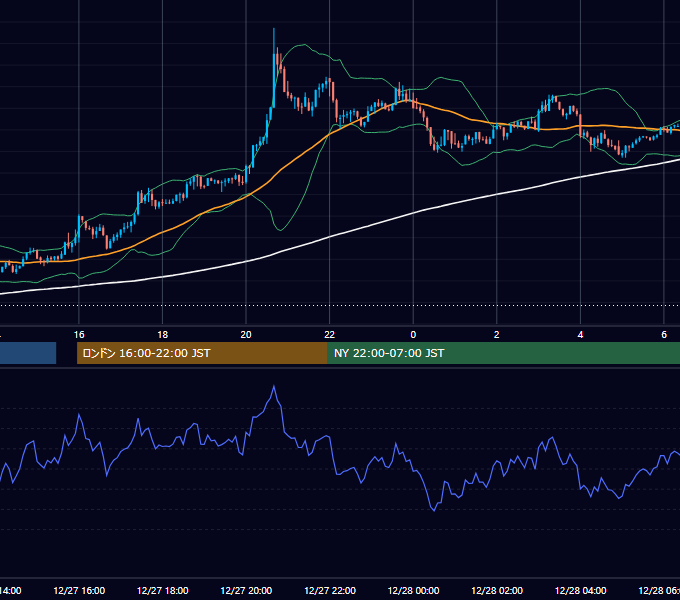The image size is (680, 600).
Task: Click the ロンドン 16:00-22:00 JST session bar
Action: point(202,353)
